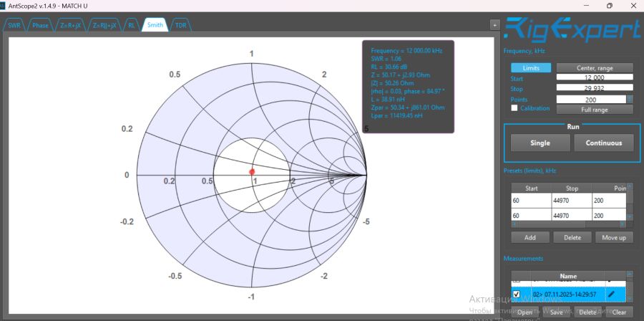Click the RigExpert logo
Screen dimensions: 644x321
tap(571, 30)
